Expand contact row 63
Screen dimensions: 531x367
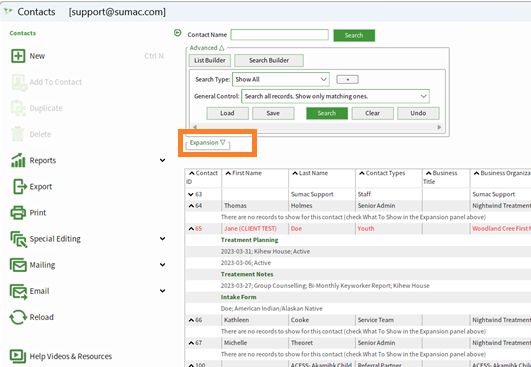(x=191, y=194)
